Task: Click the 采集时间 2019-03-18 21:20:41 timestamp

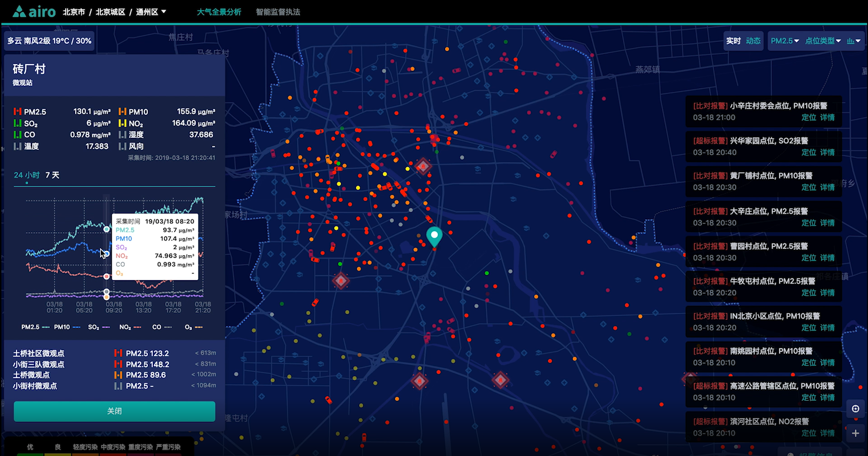Action: click(x=171, y=158)
